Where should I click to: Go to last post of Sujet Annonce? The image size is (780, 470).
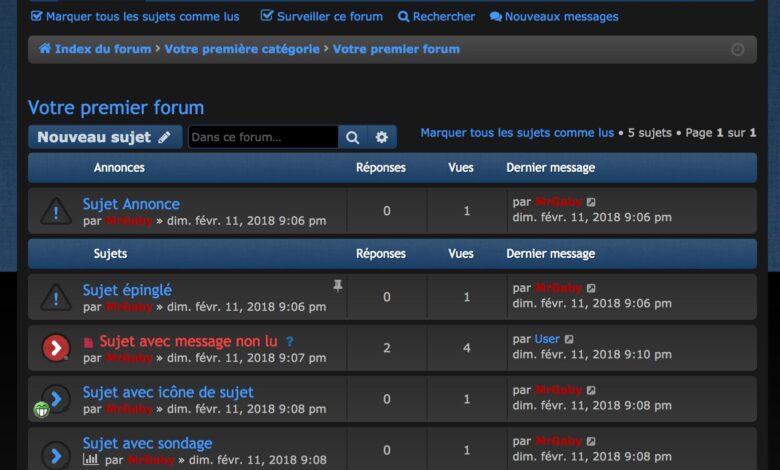pos(591,203)
